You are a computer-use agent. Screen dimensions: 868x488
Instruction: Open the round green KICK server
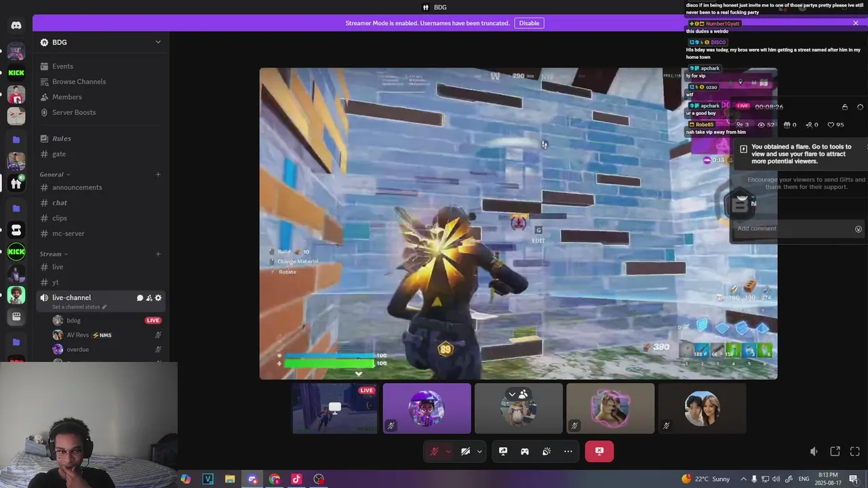tap(16, 251)
